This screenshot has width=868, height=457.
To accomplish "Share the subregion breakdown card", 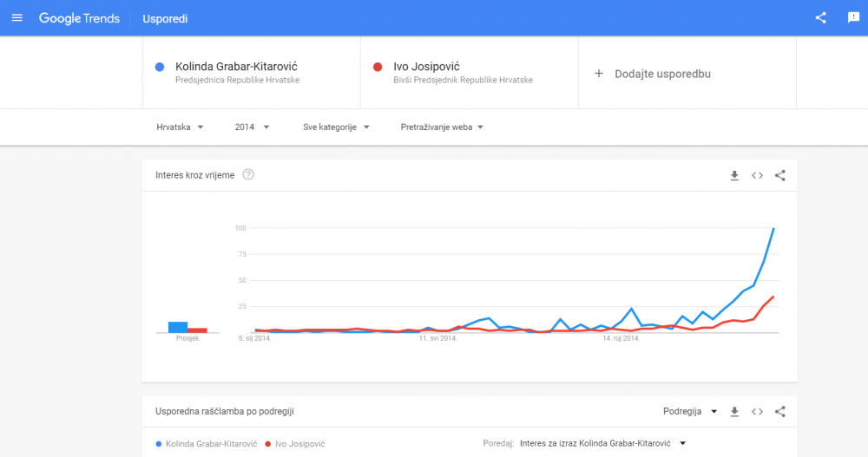I will coord(780,412).
